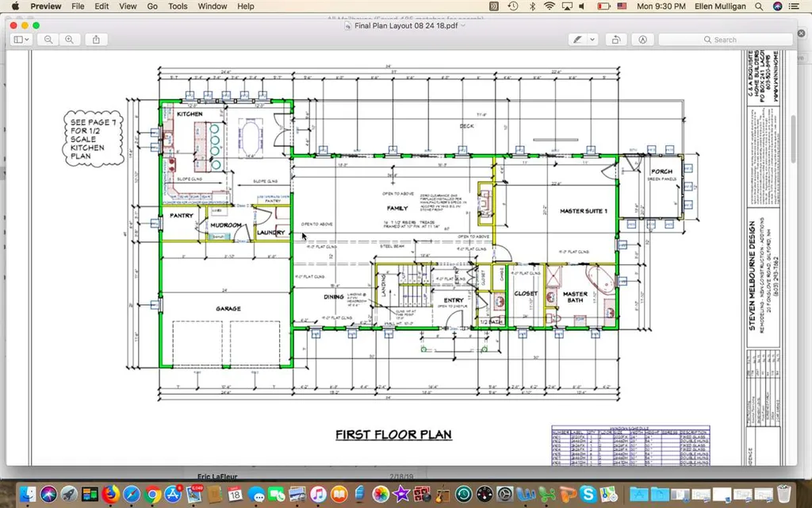
Task: Click the Final Plan Layout 08 24 18.pdf title
Action: pos(405,25)
